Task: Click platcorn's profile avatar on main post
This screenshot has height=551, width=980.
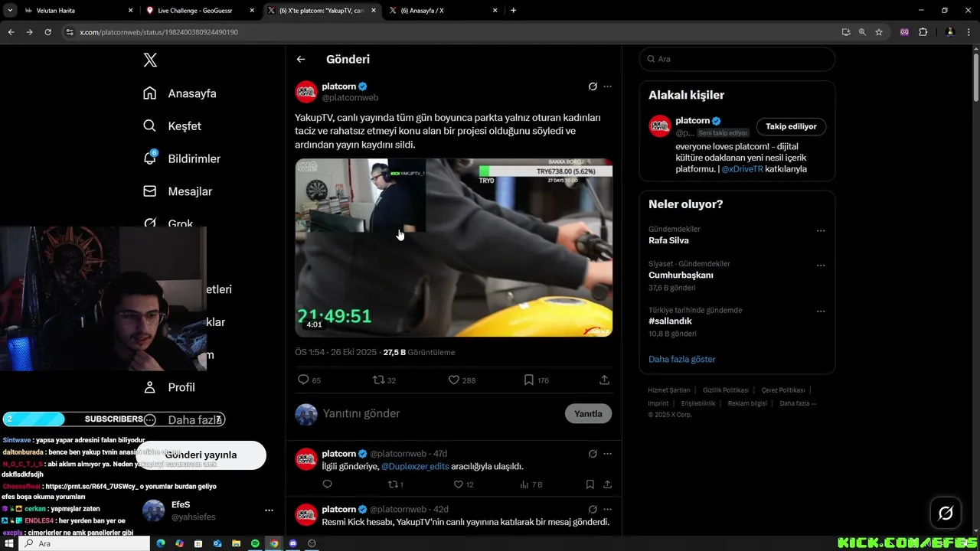Action: pos(306,92)
